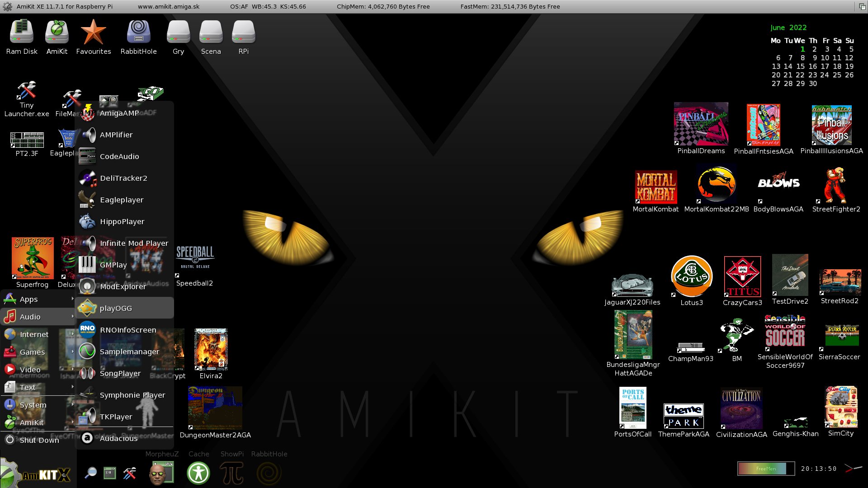The image size is (868, 488).
Task: Launch Infinite Mod Player entry
Action: pos(125,243)
